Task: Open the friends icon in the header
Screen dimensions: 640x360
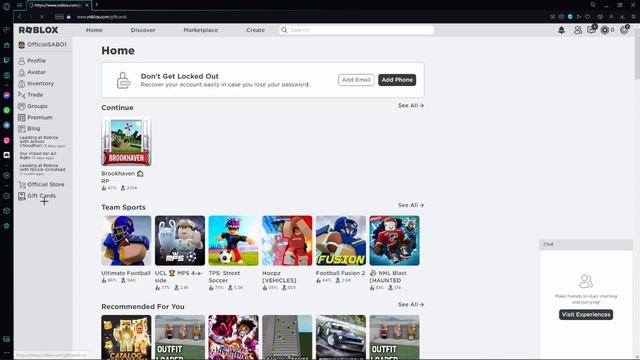Action: point(578,30)
